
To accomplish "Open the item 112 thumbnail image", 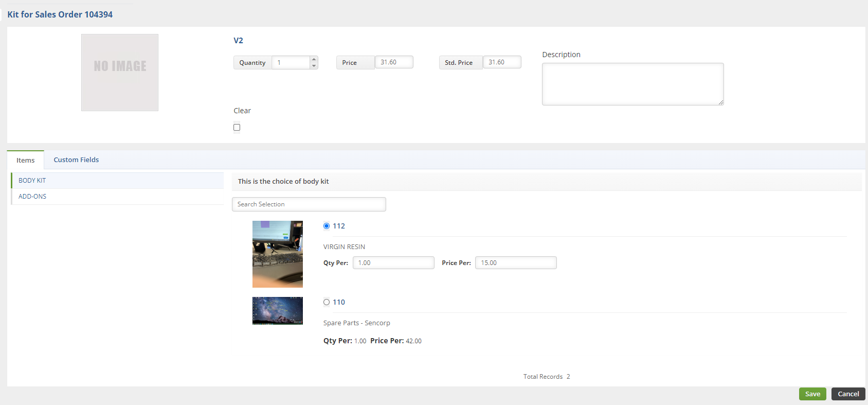I will 278,254.
